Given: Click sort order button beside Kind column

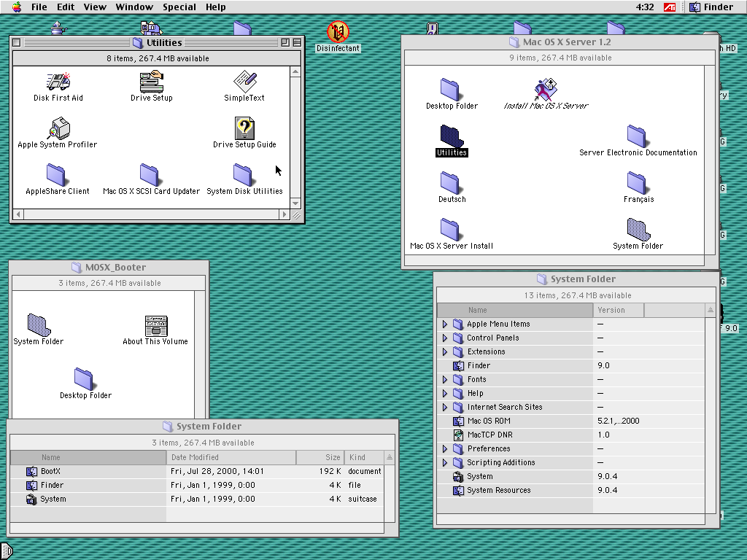Looking at the screenshot, I should click(390, 458).
